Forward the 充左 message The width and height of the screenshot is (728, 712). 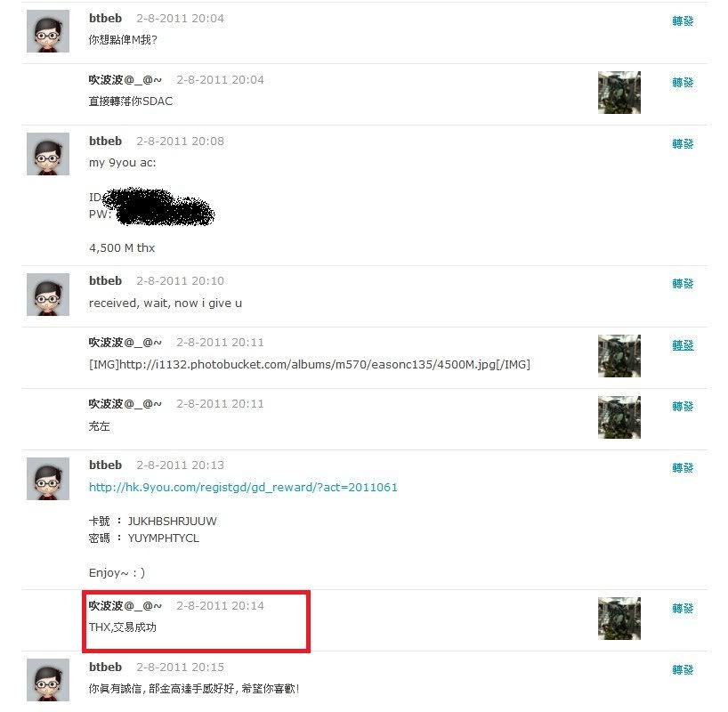tap(683, 407)
